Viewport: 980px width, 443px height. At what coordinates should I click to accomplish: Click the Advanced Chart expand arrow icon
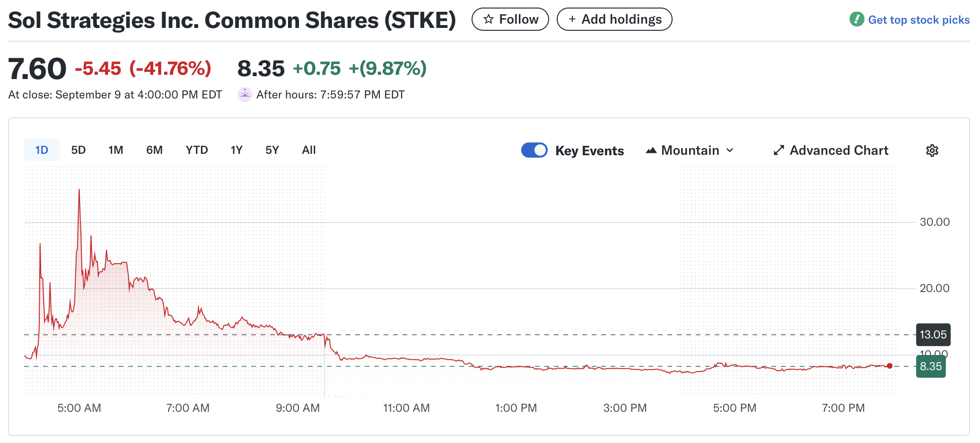[779, 151]
